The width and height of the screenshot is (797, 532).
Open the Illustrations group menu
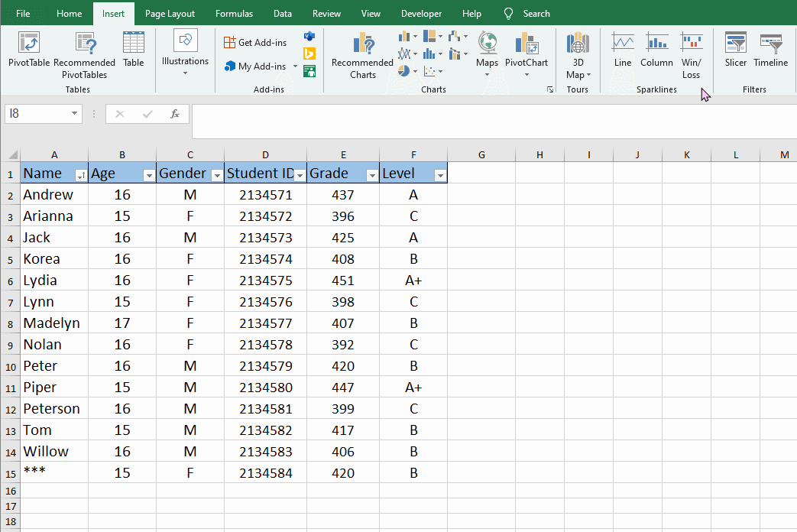pyautogui.click(x=185, y=54)
